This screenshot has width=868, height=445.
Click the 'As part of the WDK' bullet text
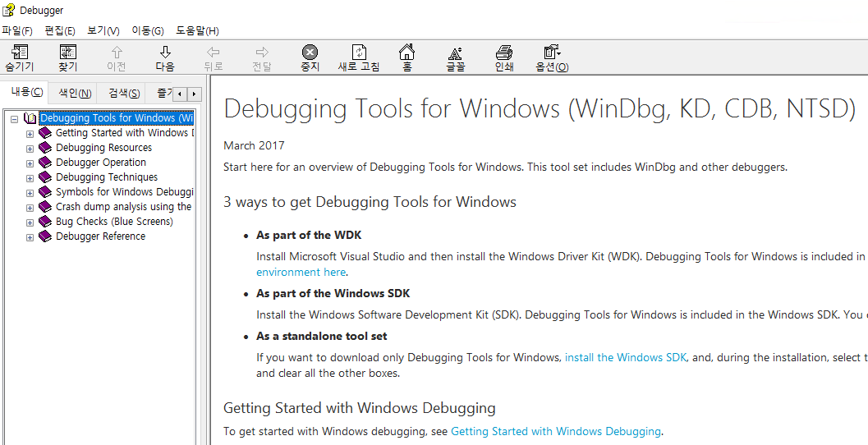[x=309, y=236]
